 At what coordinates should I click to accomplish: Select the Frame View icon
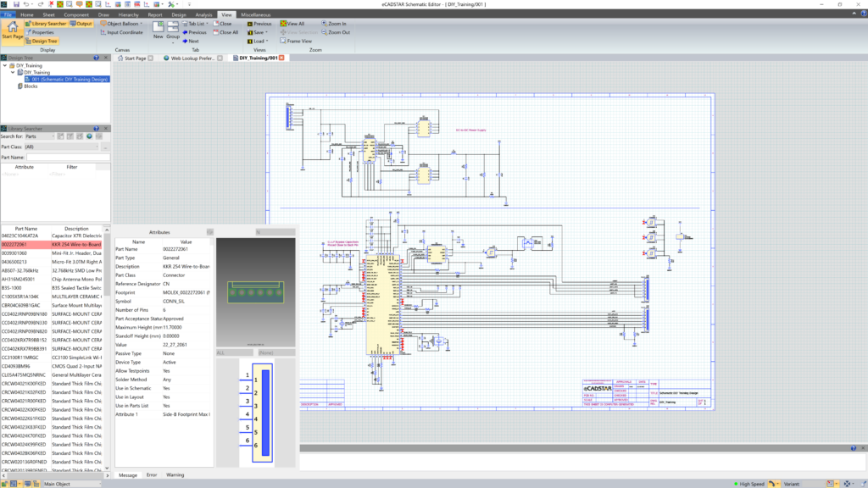pos(283,41)
